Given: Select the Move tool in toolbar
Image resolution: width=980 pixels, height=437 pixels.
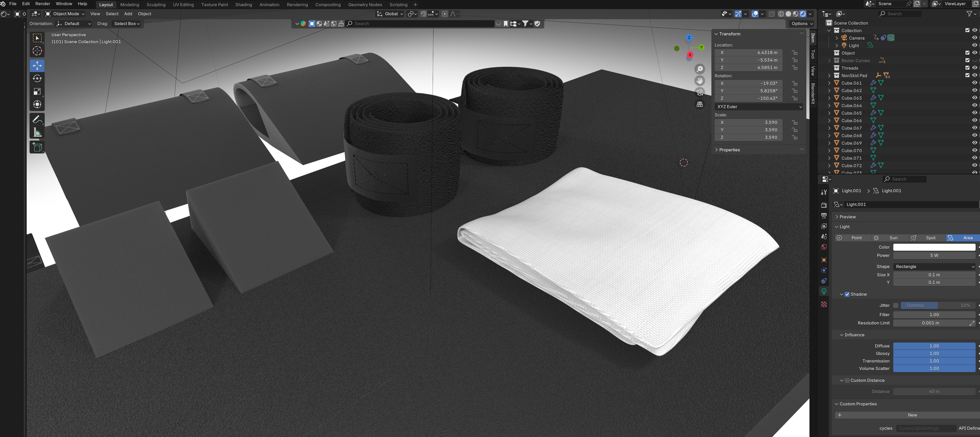Looking at the screenshot, I should (37, 65).
